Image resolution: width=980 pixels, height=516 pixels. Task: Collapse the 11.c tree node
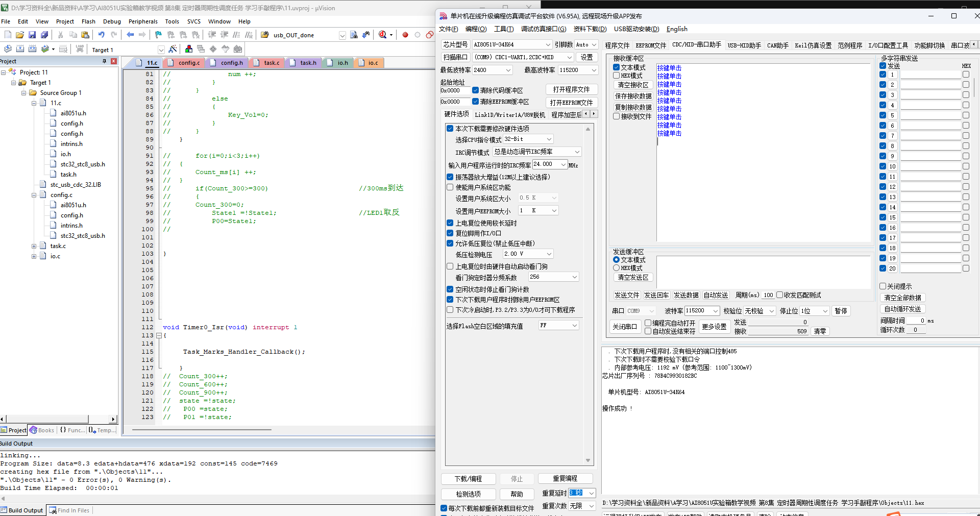coord(34,103)
